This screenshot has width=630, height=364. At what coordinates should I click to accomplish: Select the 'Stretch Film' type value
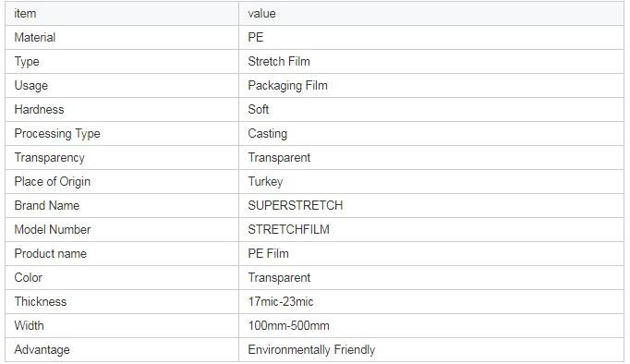(279, 62)
